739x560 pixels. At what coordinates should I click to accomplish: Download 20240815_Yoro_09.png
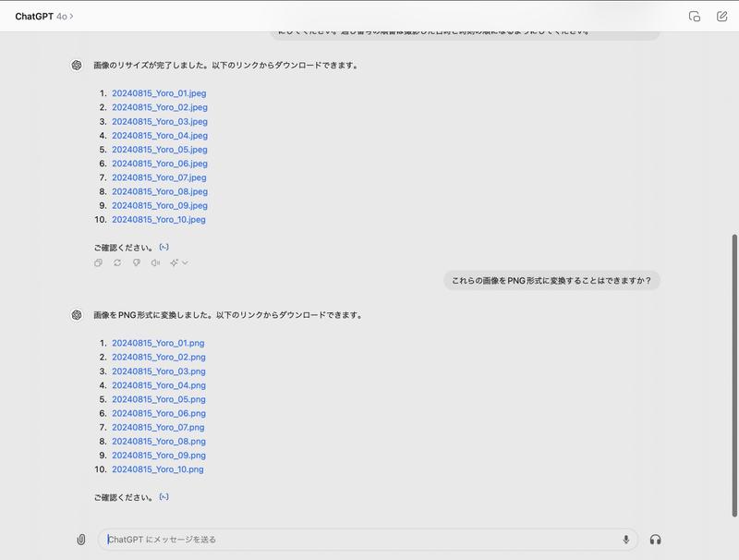pos(159,456)
